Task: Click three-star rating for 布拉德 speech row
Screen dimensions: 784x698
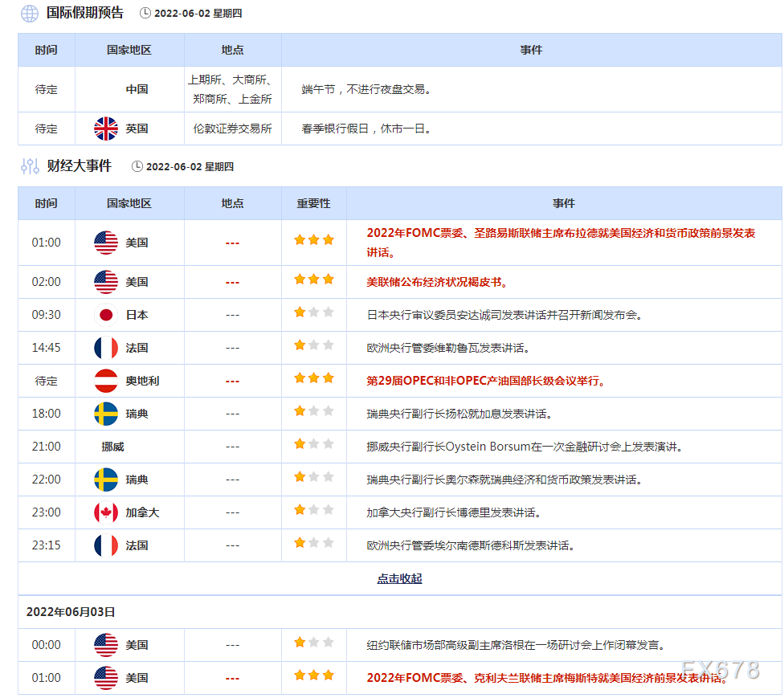Action: click(x=314, y=240)
